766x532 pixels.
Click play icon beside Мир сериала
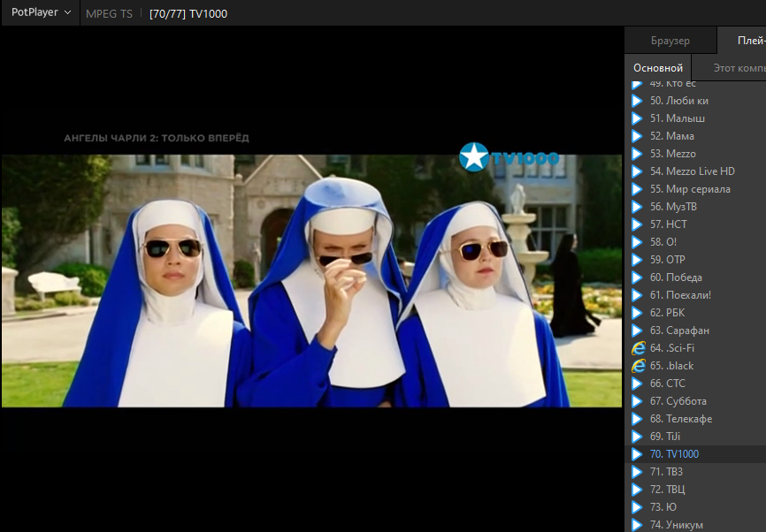coord(637,189)
